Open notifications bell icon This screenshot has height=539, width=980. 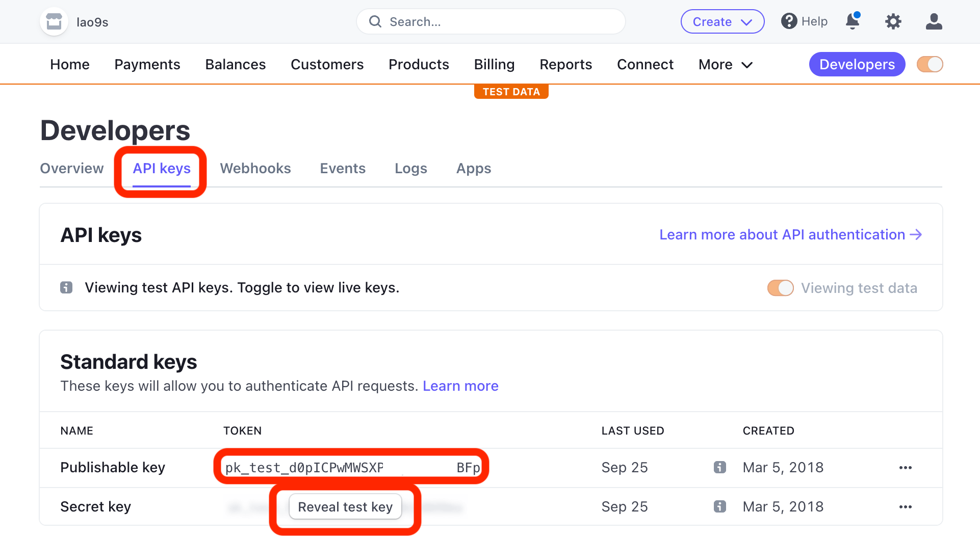pos(853,21)
